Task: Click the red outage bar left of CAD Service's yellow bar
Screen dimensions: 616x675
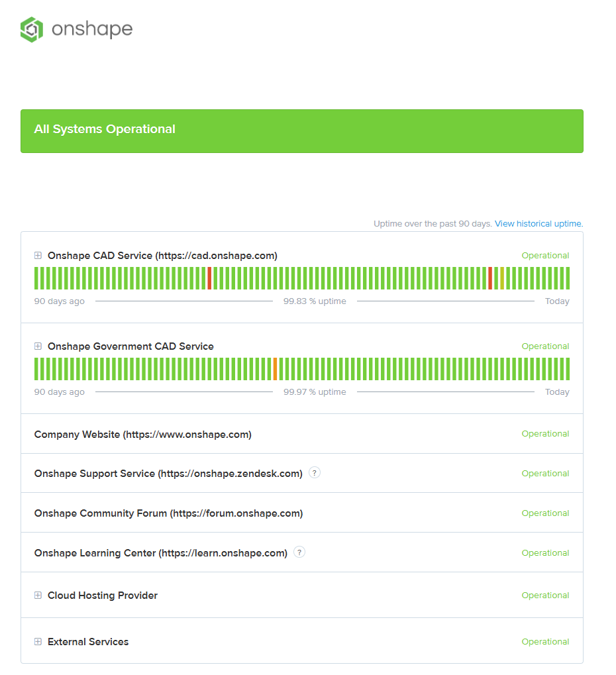Action: 490,278
